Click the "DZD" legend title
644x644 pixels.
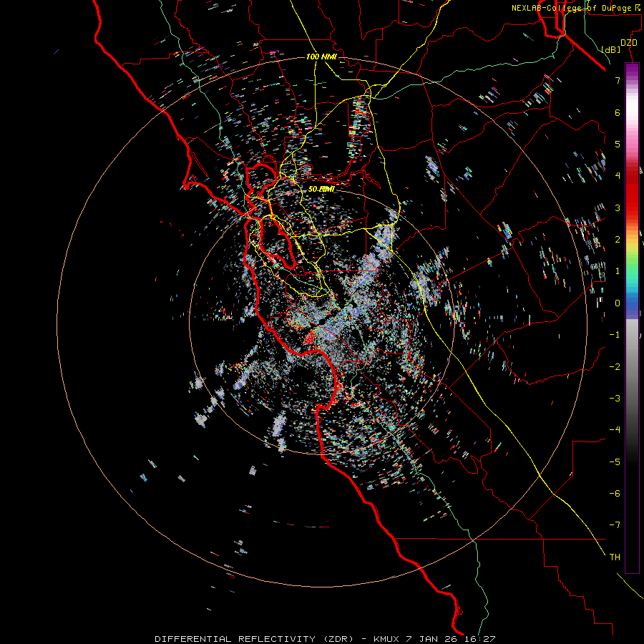(628, 43)
